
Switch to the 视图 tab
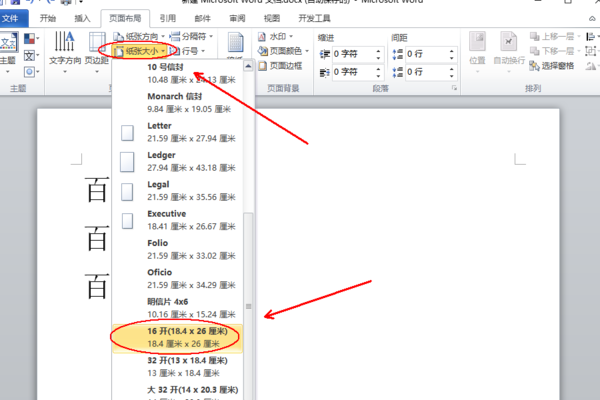click(272, 18)
